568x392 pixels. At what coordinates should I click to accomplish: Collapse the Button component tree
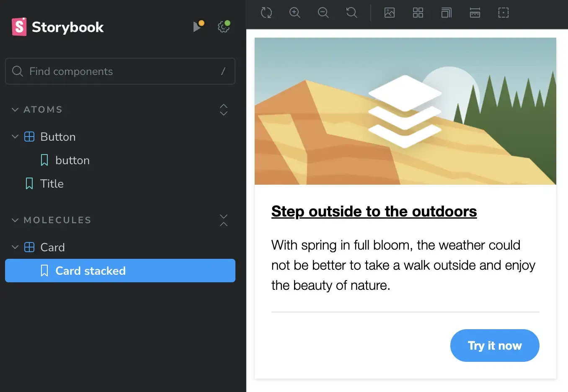pos(15,137)
